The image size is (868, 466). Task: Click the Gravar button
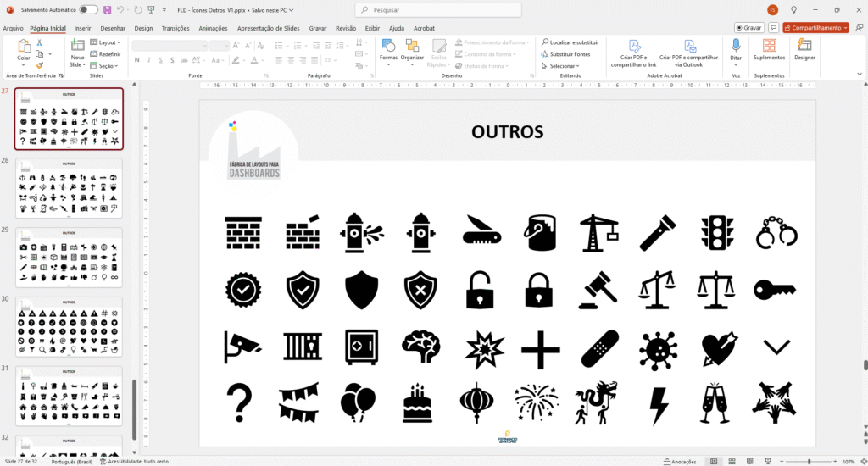pyautogui.click(x=748, y=28)
